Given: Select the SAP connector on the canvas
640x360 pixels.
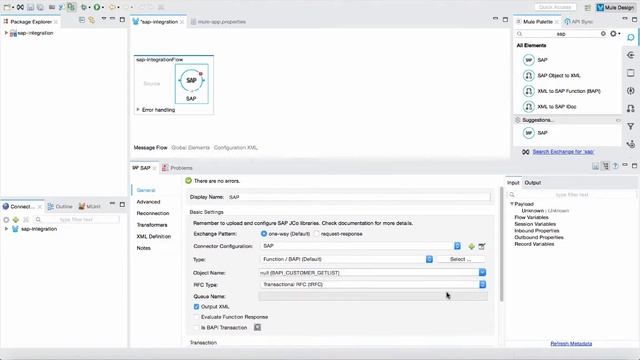Looking at the screenshot, I should click(191, 84).
